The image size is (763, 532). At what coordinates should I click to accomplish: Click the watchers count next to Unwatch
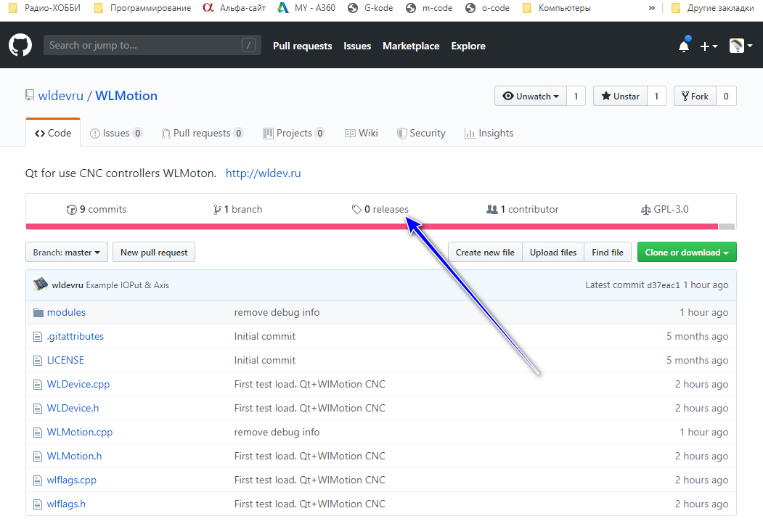(x=576, y=96)
